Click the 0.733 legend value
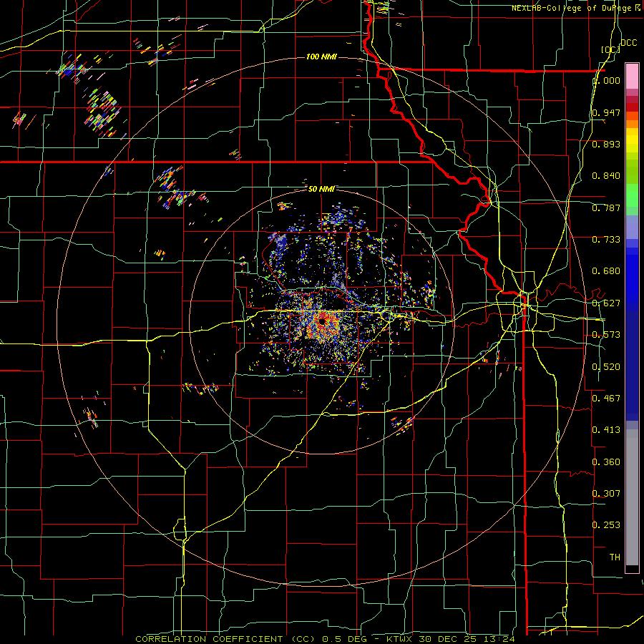The image size is (644, 644). pyautogui.click(x=606, y=240)
